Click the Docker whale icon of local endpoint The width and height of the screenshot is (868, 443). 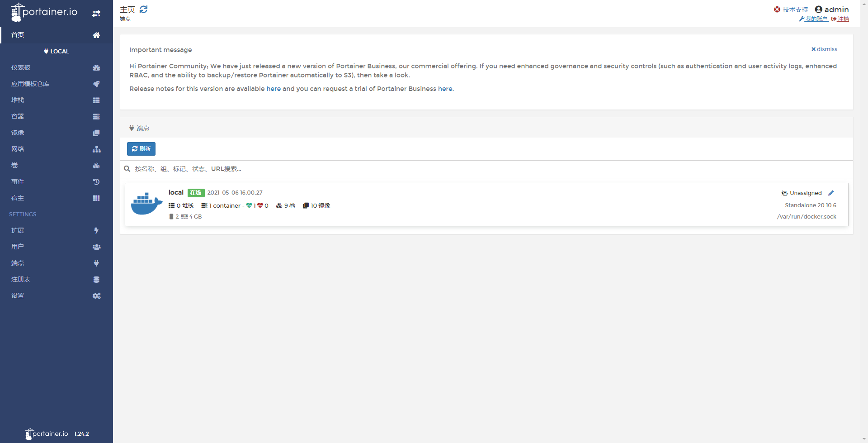click(146, 204)
